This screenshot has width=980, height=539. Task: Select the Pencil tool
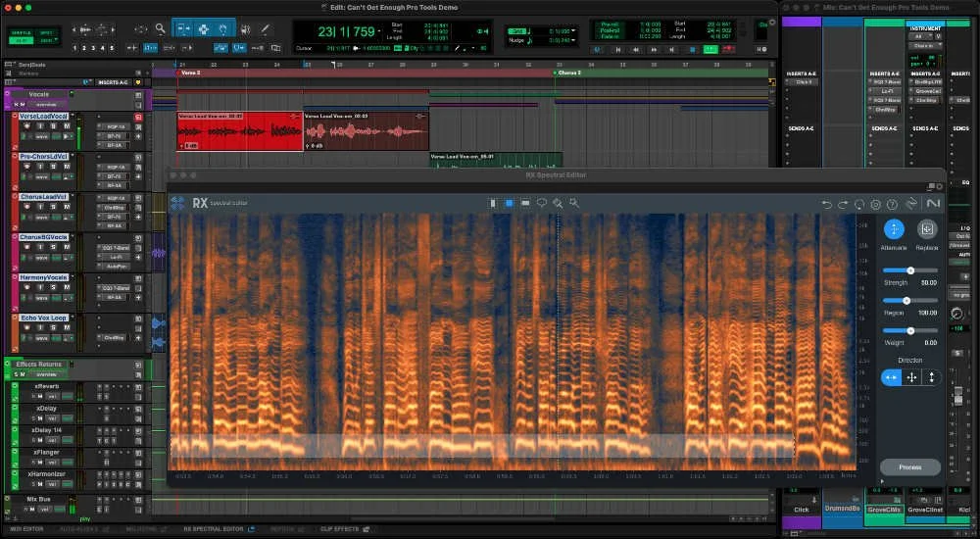(x=265, y=28)
